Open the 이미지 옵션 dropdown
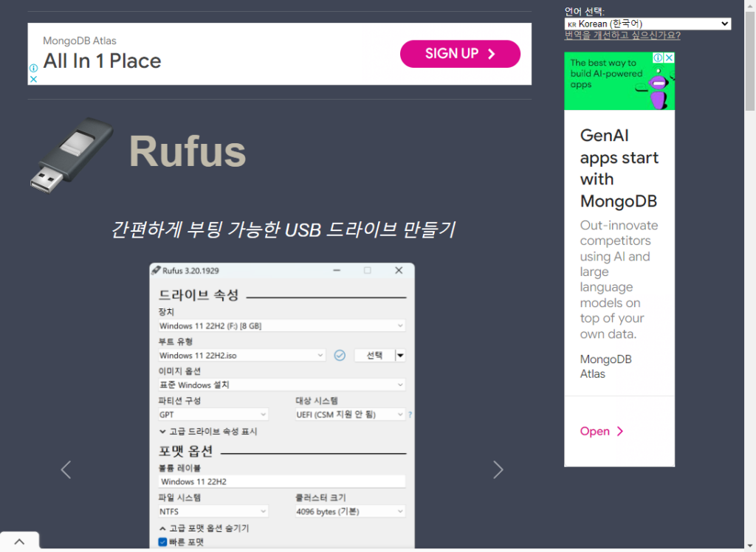Image resolution: width=756 pixels, height=552 pixels. 282,384
